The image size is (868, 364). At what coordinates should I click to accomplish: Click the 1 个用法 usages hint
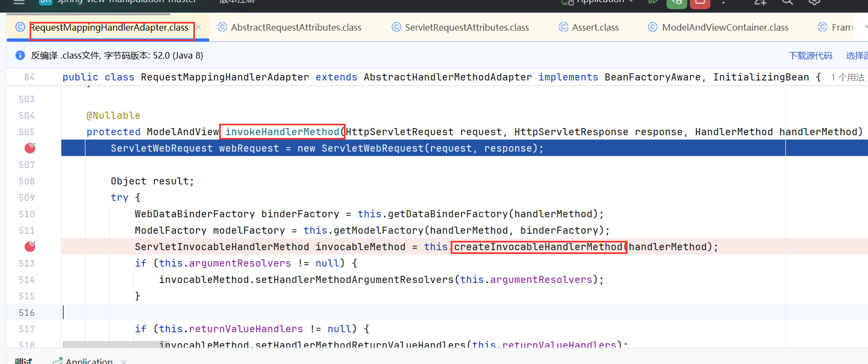coord(847,78)
